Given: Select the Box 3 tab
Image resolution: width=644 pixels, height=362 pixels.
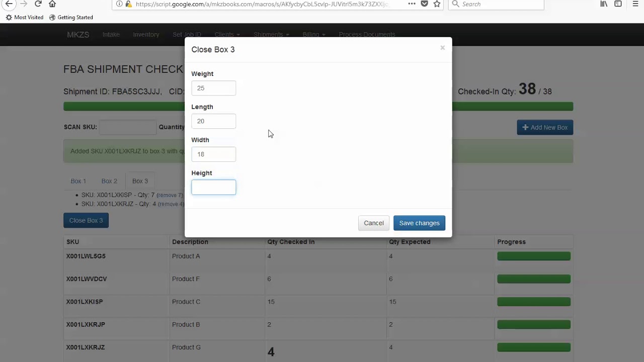Looking at the screenshot, I should [x=140, y=181].
